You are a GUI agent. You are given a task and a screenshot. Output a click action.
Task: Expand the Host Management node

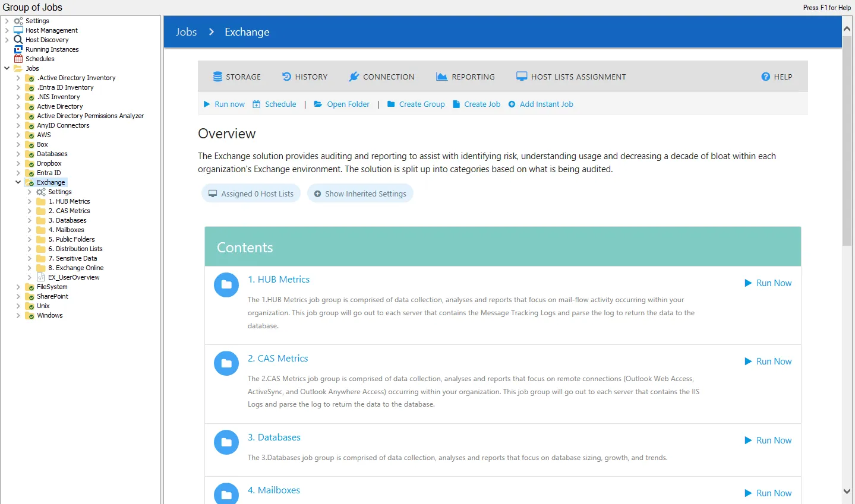7,30
